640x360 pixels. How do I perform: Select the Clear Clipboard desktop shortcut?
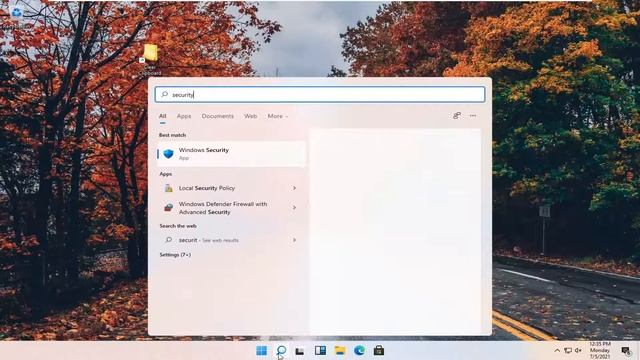(151, 60)
